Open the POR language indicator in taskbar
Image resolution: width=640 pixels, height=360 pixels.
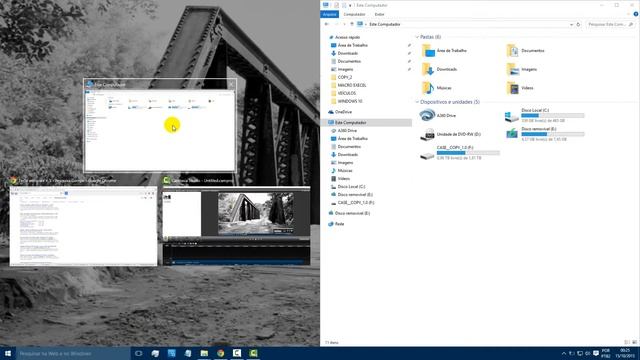pyautogui.click(x=606, y=353)
